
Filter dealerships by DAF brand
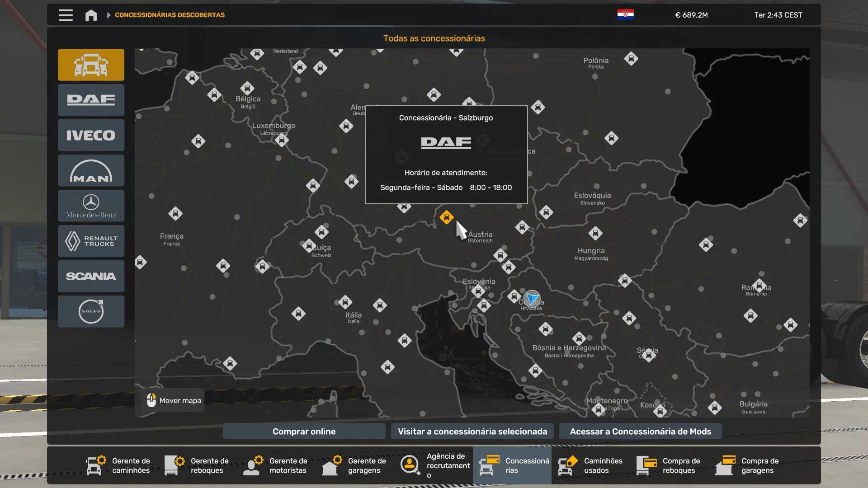coord(91,100)
